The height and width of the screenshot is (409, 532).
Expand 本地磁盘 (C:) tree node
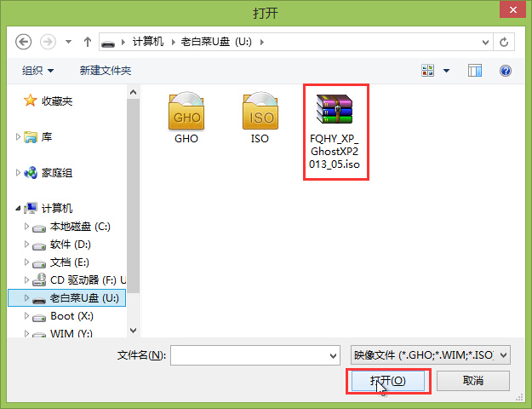point(26,227)
